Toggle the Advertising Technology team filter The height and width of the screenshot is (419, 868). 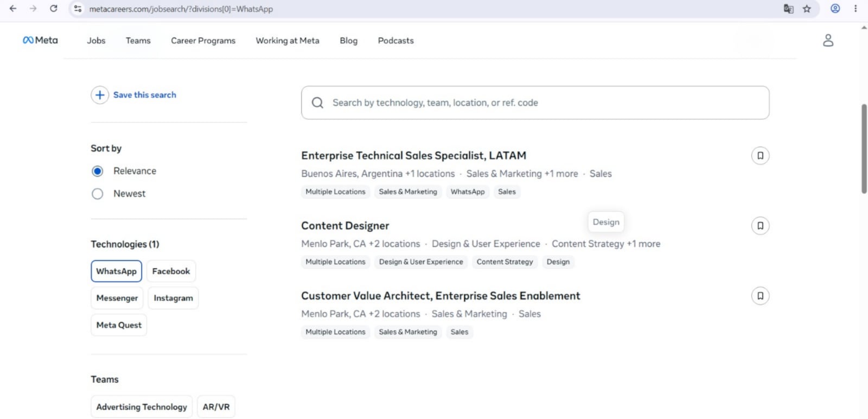(142, 407)
